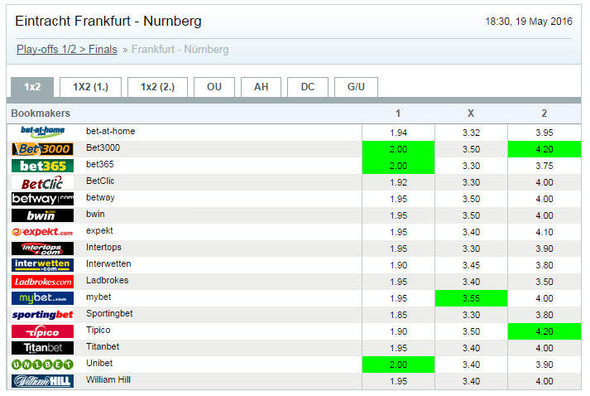Click the Bet3000 bookmaker name
The width and height of the screenshot is (590, 396).
tap(103, 148)
